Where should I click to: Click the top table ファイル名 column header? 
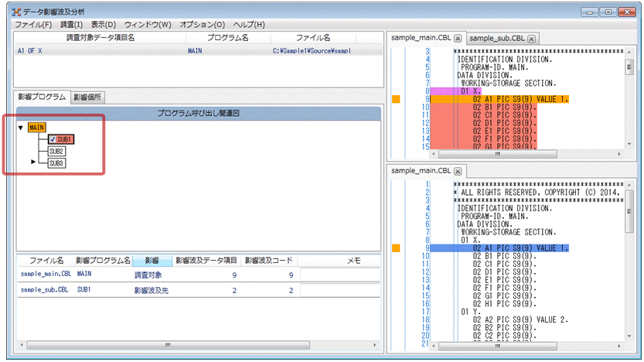pyautogui.click(x=313, y=38)
